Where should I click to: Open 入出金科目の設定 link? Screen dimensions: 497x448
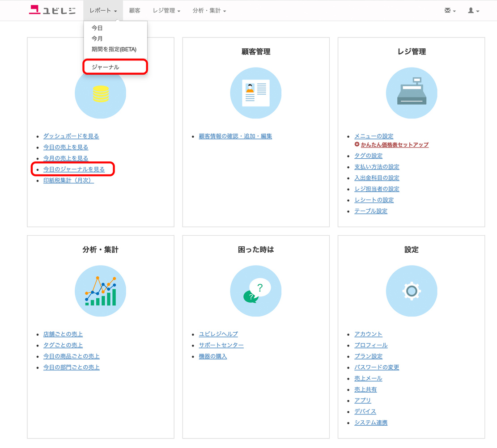[x=377, y=178]
